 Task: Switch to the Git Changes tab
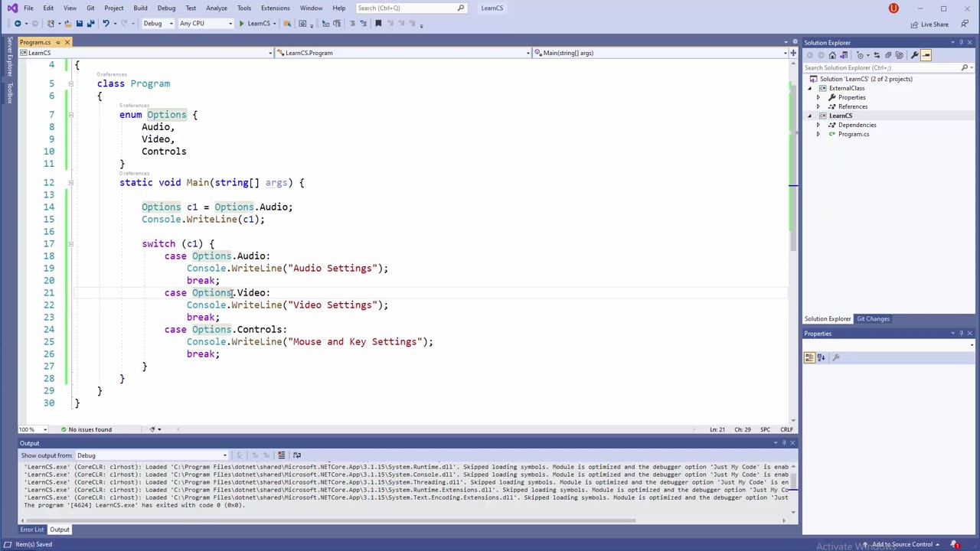873,319
